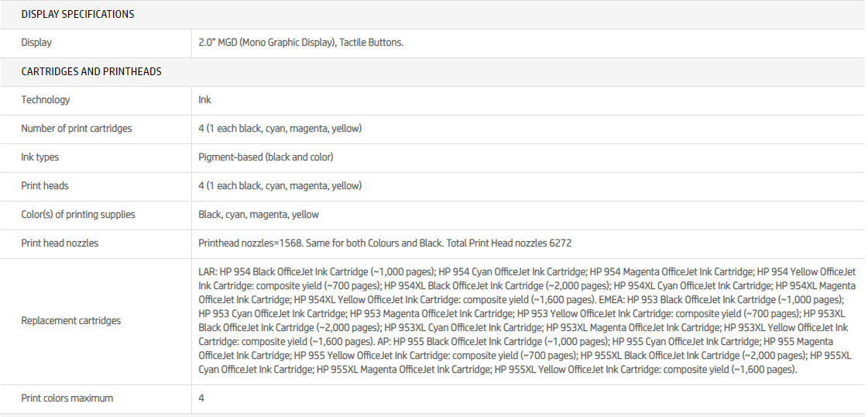
Task: Select the Print head nozzles label
Action: coord(60,243)
